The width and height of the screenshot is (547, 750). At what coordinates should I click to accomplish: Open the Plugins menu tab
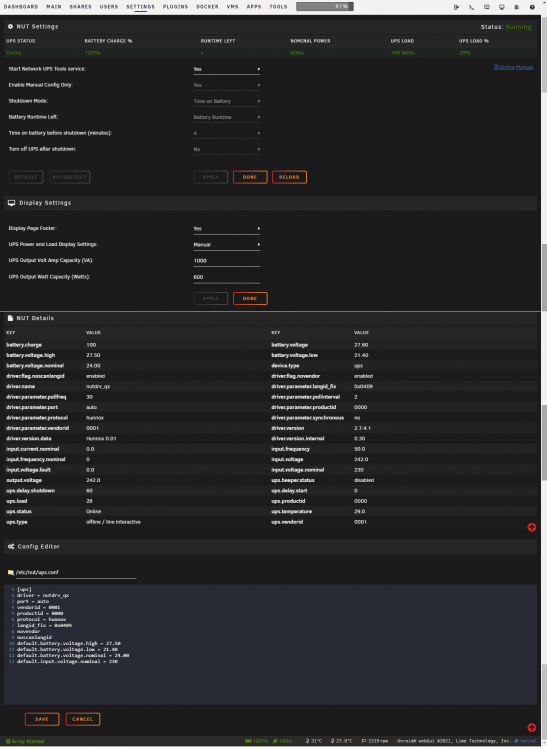(x=175, y=7)
